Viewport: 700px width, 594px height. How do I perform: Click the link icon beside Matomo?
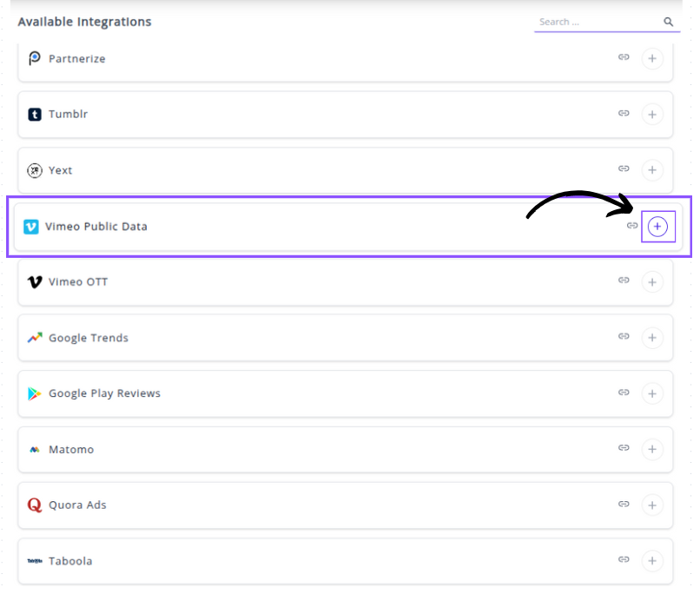(624, 448)
